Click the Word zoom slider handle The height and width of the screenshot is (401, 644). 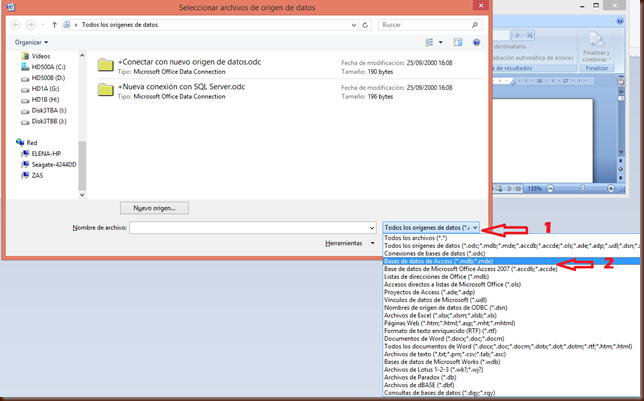coord(582,188)
